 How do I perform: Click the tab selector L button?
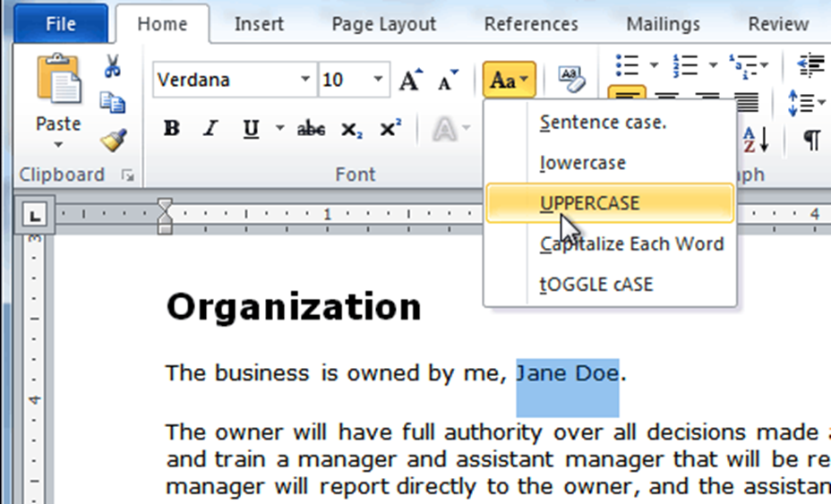coord(34,215)
